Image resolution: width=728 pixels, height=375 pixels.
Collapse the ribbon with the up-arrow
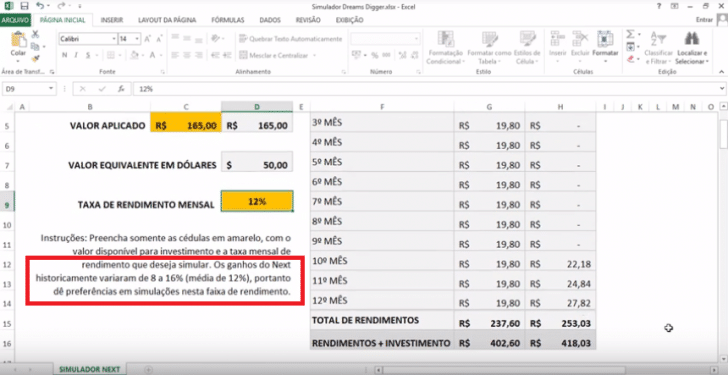click(721, 72)
